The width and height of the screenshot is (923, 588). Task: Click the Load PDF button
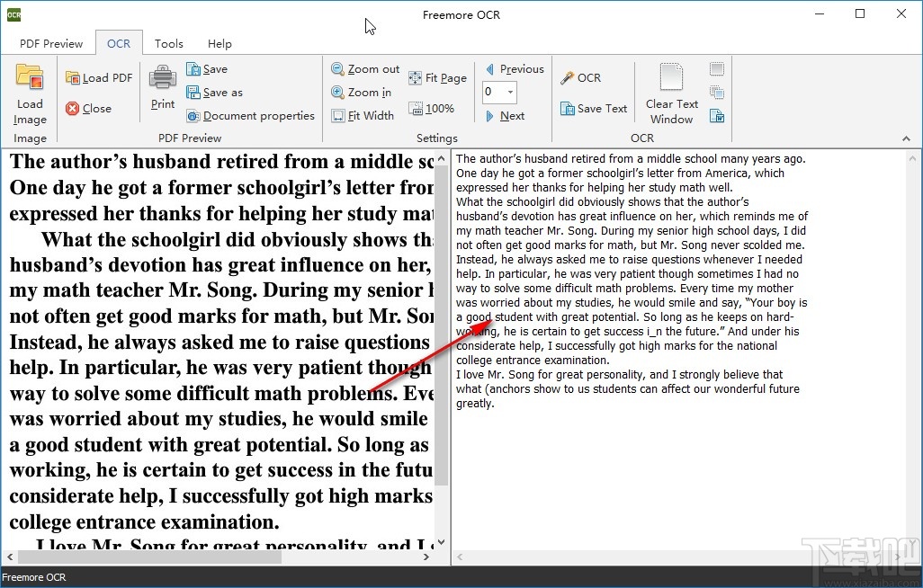[x=99, y=78]
